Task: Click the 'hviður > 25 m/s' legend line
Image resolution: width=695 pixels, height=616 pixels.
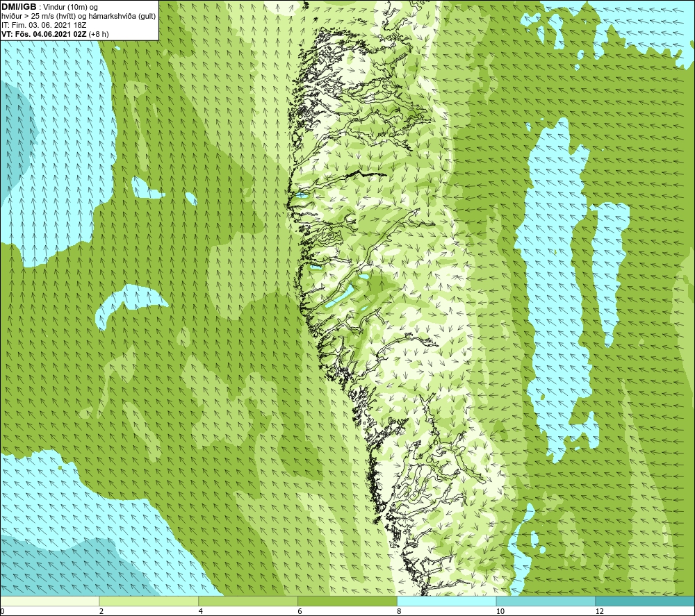Action: (x=79, y=17)
